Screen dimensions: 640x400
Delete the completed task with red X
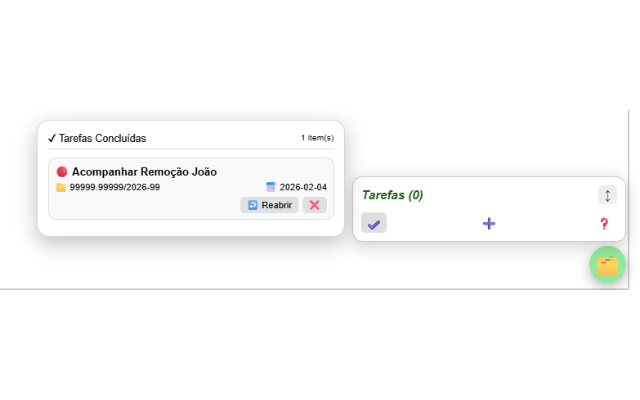click(x=314, y=205)
